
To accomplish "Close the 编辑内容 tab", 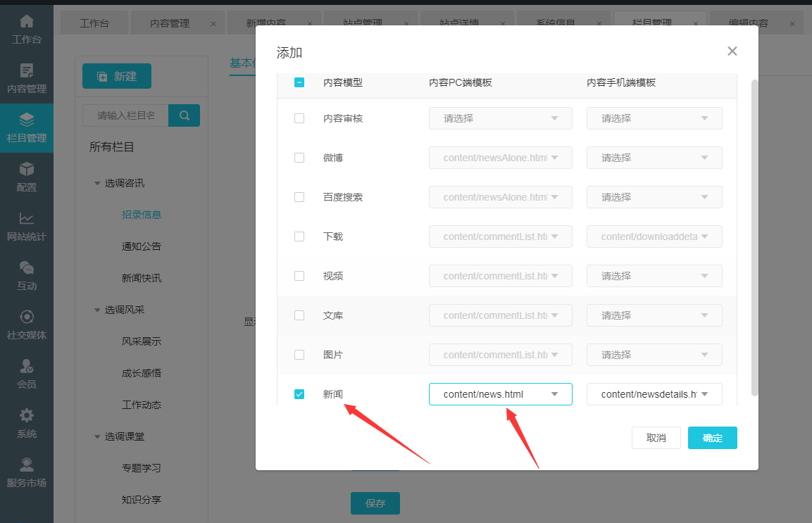I will tap(792, 24).
